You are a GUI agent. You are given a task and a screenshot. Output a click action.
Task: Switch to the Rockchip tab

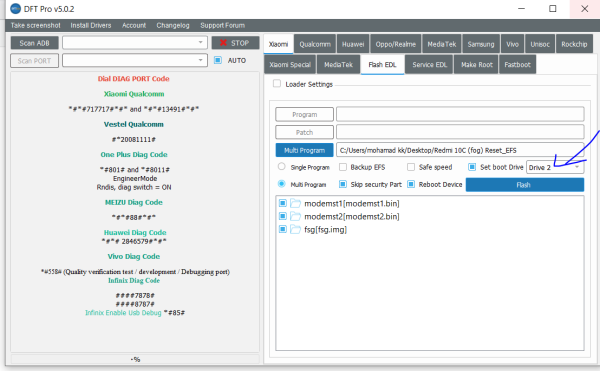point(574,44)
